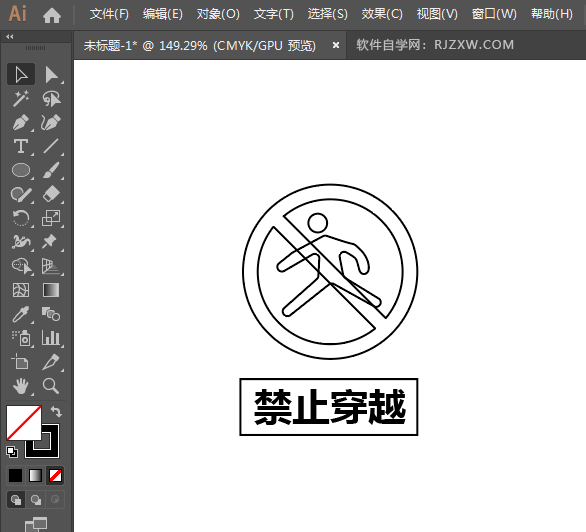This screenshot has width=586, height=532.
Task: Select the Artboard tool
Action: coord(21,362)
